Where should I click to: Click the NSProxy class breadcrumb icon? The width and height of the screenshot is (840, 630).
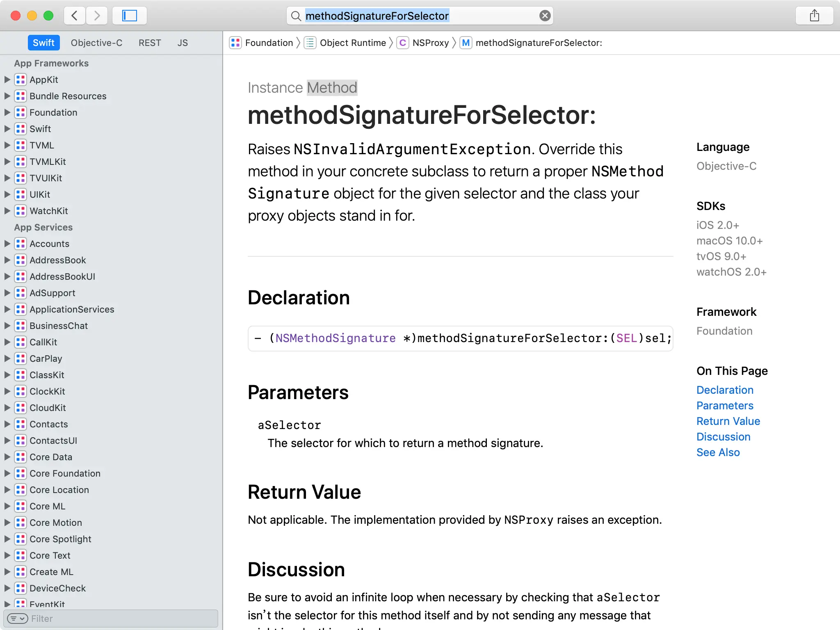[403, 43]
